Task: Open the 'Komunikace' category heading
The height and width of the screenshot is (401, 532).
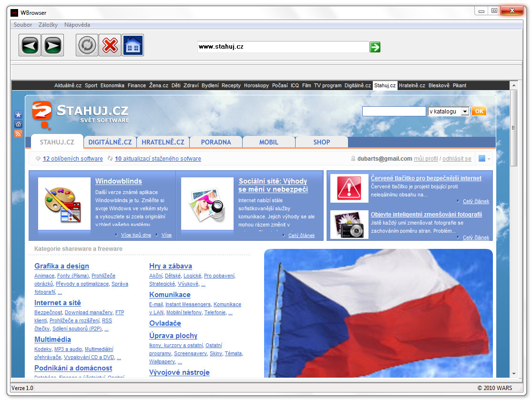Action: [170, 295]
